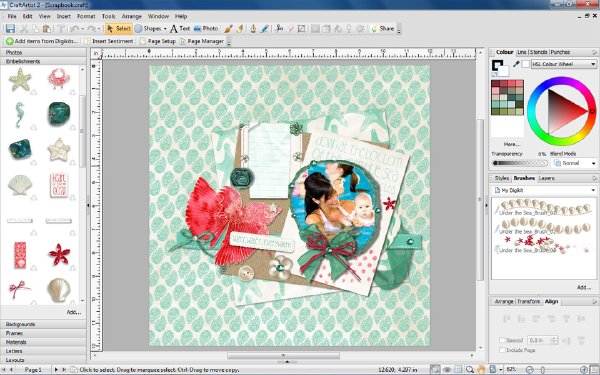Switch to the Layers tab
This screenshot has width=600, height=375.
pos(546,178)
